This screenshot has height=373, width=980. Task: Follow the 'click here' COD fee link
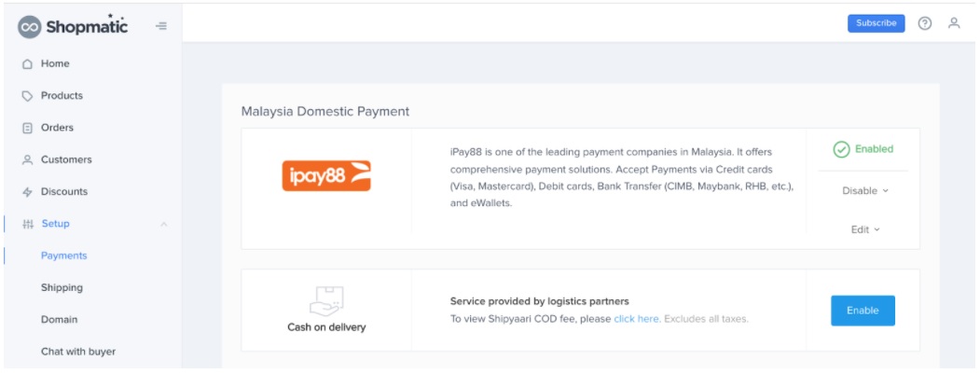click(x=636, y=319)
